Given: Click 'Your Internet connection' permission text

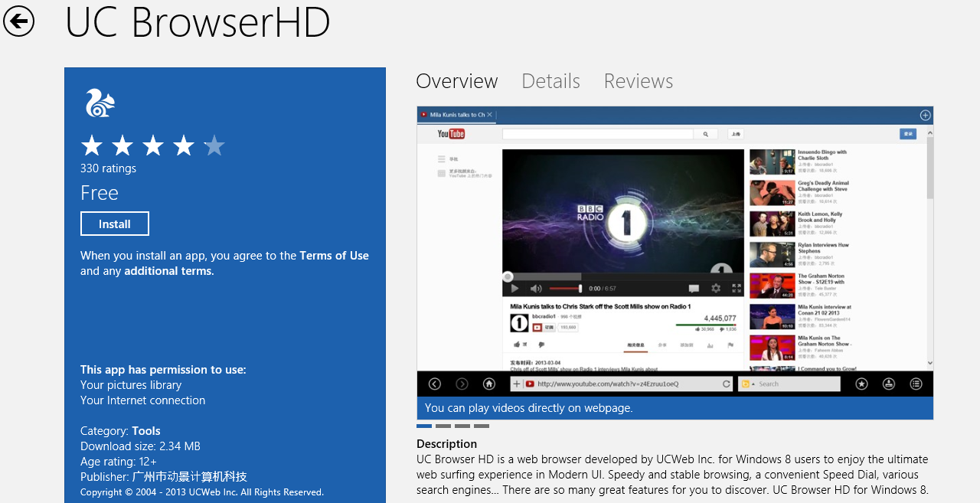Looking at the screenshot, I should (x=143, y=400).
